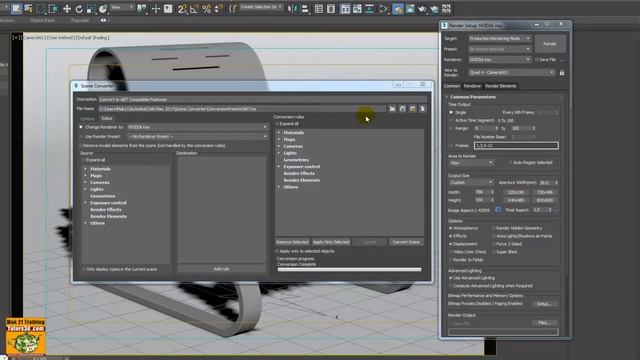
Task: Open the Schematic View toolbar icon
Action: (369, 9)
